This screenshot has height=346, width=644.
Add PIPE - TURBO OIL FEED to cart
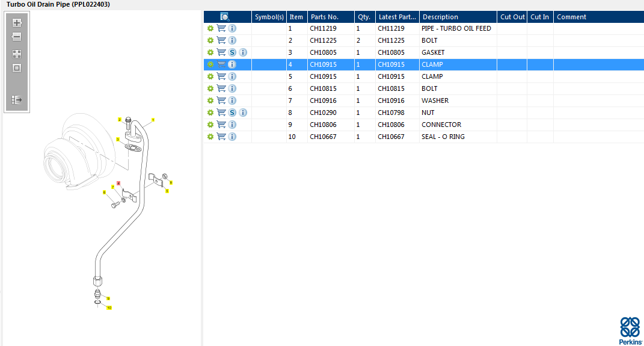point(221,28)
